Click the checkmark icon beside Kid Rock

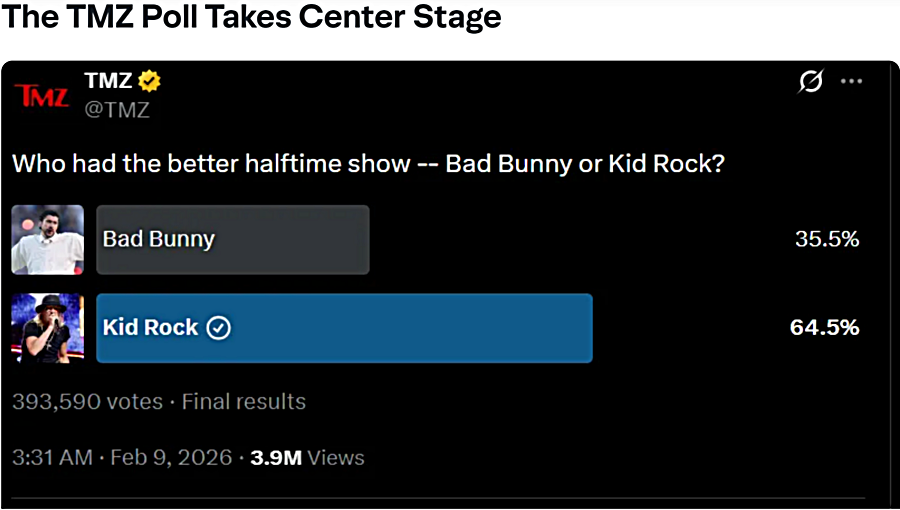[x=219, y=328]
